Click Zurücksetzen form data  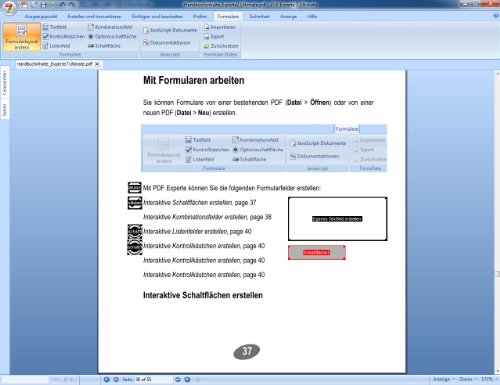[x=221, y=46]
